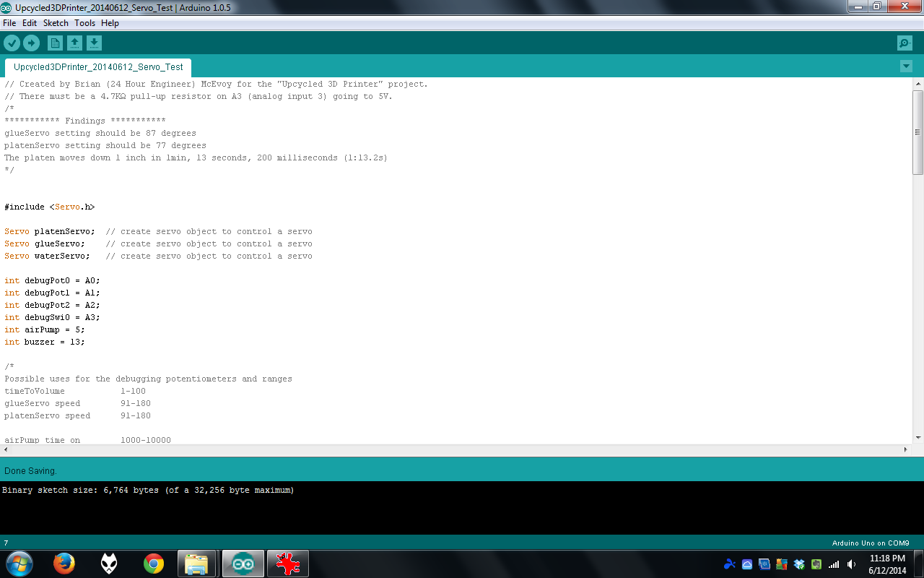Screen dimensions: 924x578
Task: Open the Dropbox tray icon
Action: [x=799, y=564]
